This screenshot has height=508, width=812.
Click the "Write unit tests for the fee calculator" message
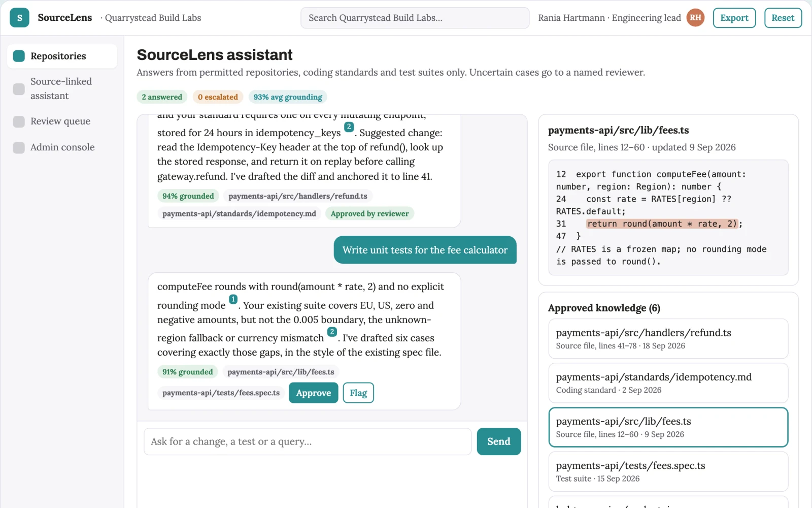point(425,250)
